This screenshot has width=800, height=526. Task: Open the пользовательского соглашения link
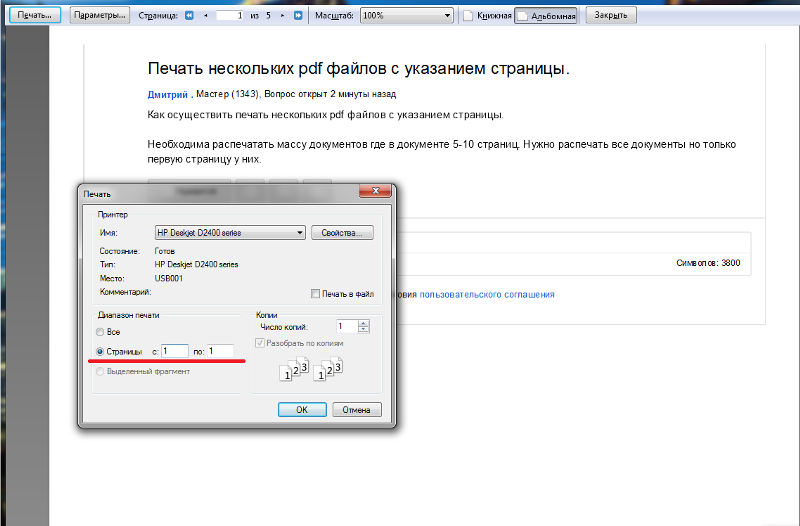pyautogui.click(x=486, y=295)
